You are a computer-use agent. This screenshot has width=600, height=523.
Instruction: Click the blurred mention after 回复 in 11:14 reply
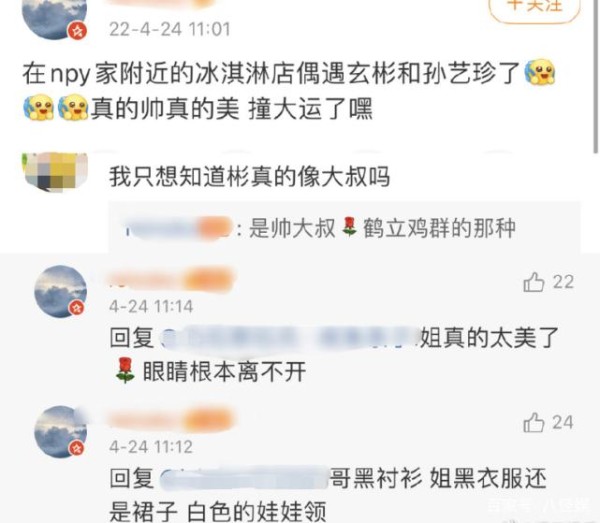point(290,338)
